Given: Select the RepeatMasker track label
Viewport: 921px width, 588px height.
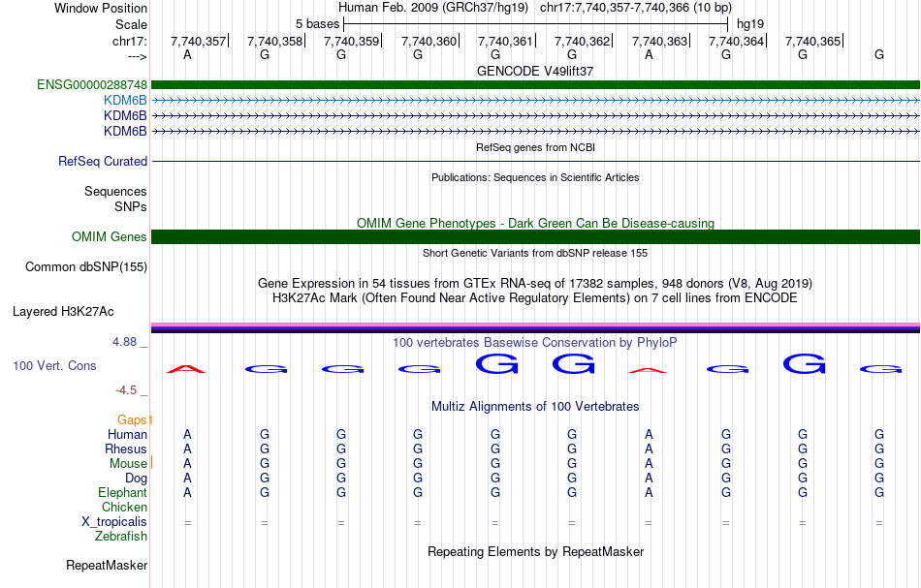Looking at the screenshot, I should click(107, 565).
